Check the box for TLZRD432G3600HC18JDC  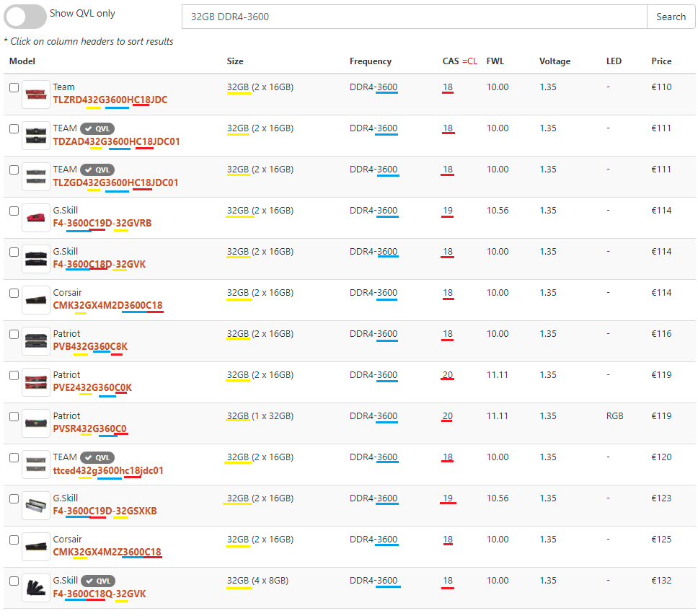coord(14,87)
